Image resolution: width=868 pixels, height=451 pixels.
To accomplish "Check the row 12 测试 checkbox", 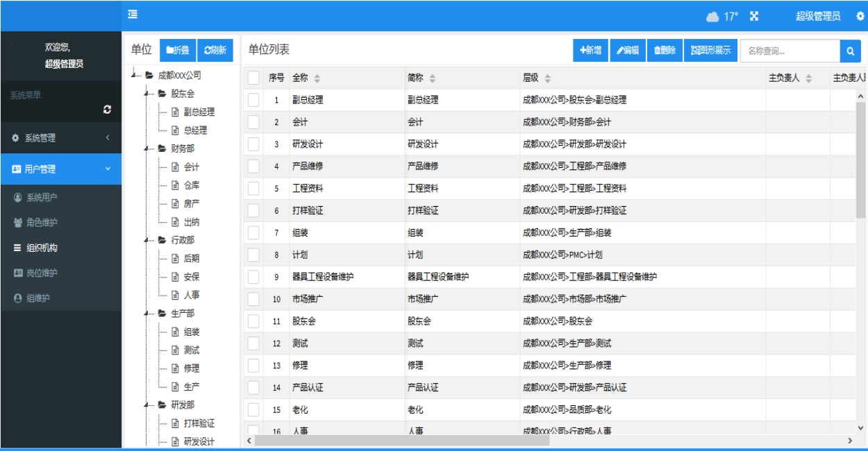I will (253, 343).
